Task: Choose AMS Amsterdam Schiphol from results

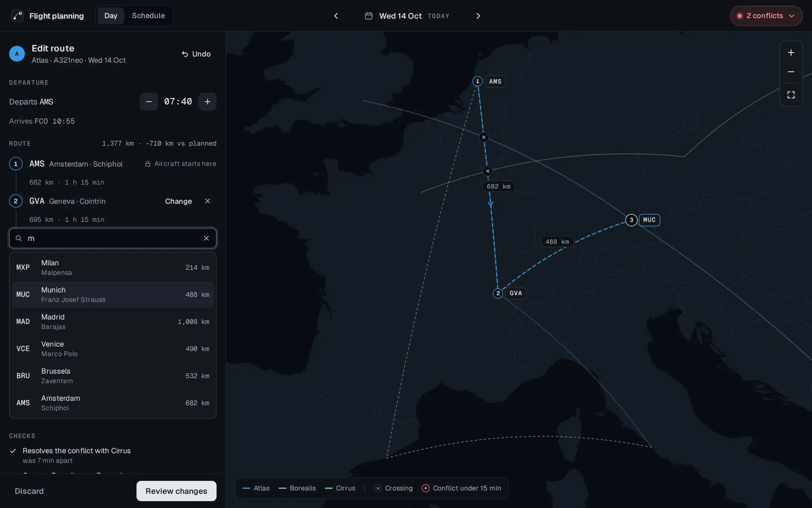Action: pos(113,403)
